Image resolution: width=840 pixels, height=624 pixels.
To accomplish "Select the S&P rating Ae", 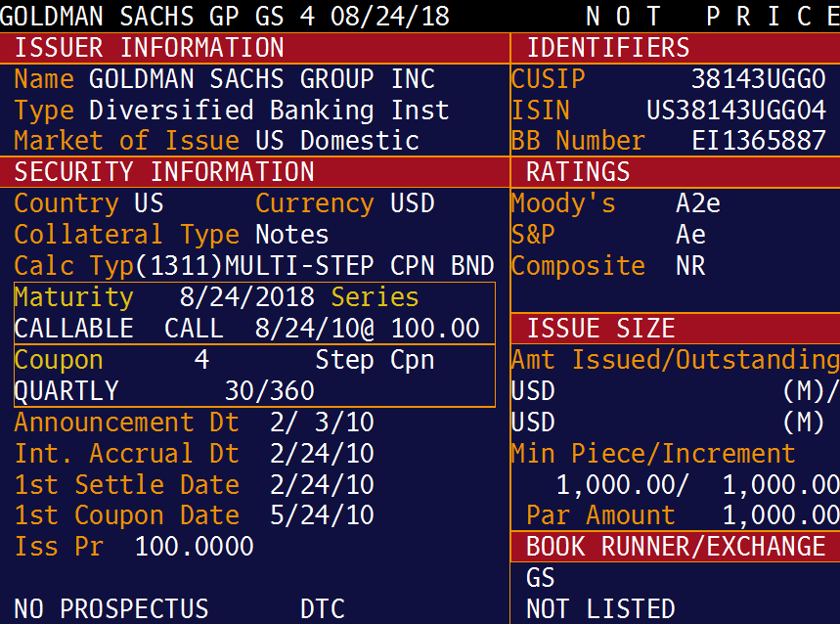I will click(x=690, y=235).
